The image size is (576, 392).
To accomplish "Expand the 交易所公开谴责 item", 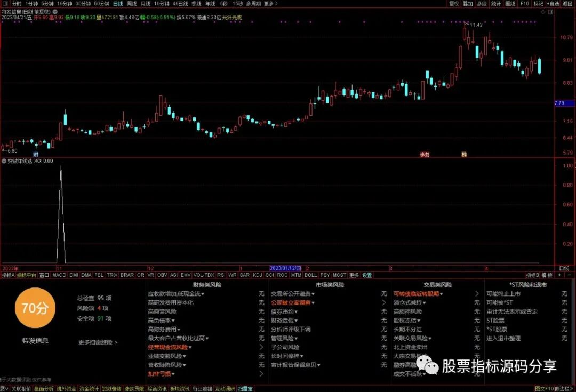I will [293, 294].
